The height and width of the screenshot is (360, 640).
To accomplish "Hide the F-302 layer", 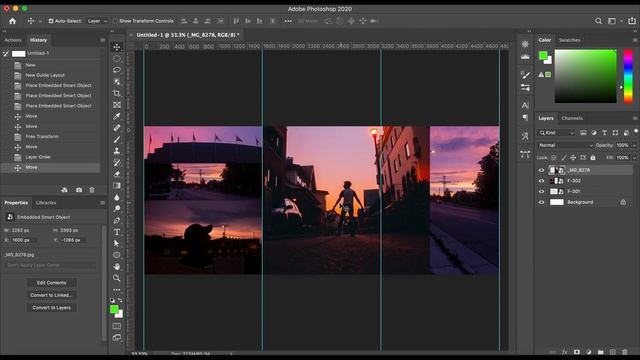I will [x=542, y=181].
